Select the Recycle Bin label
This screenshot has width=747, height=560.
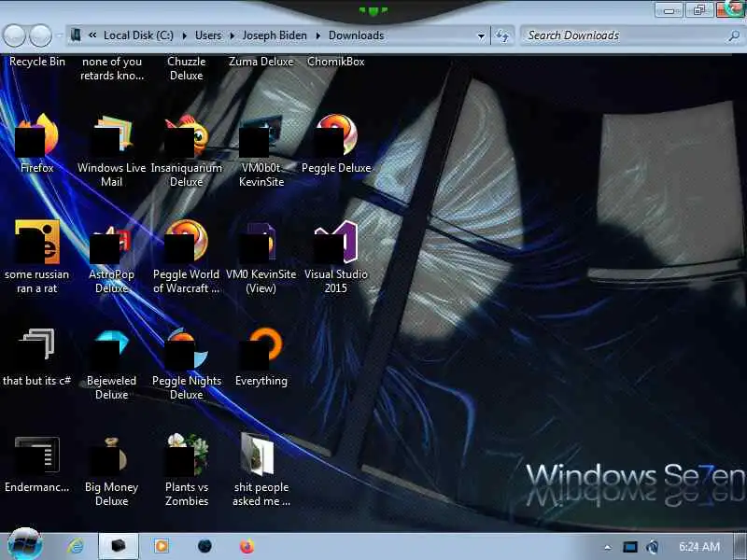[x=37, y=62]
